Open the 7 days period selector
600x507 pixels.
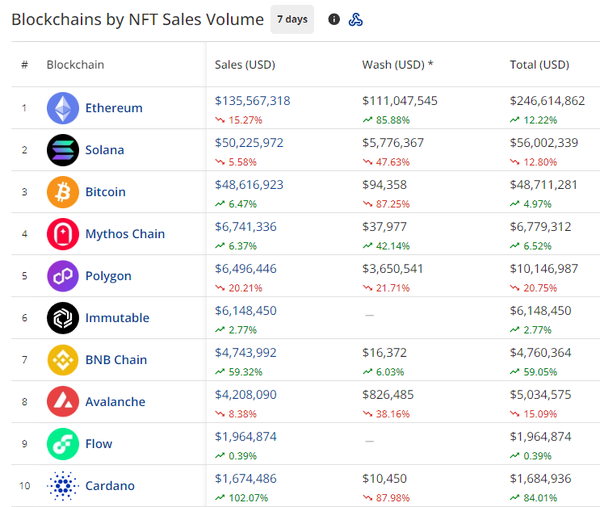pyautogui.click(x=292, y=19)
